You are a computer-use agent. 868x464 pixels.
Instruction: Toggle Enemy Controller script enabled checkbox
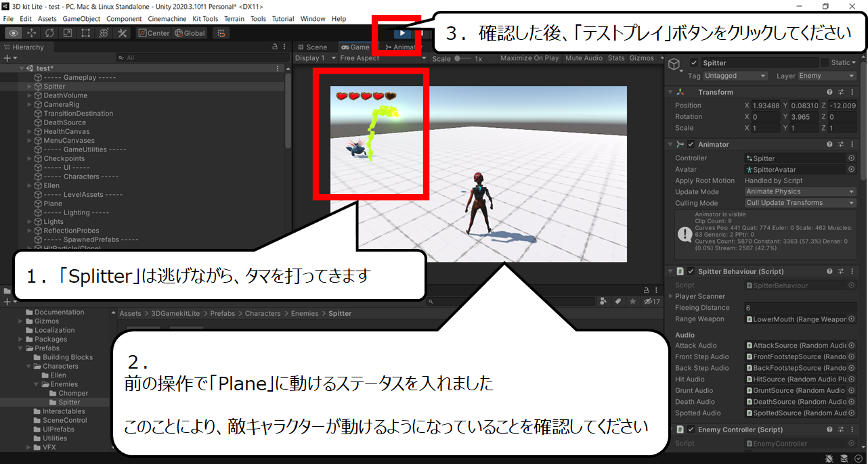point(691,430)
